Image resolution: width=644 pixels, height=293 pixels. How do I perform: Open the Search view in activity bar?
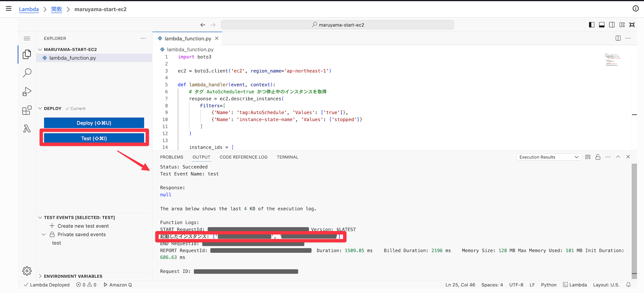(x=27, y=73)
